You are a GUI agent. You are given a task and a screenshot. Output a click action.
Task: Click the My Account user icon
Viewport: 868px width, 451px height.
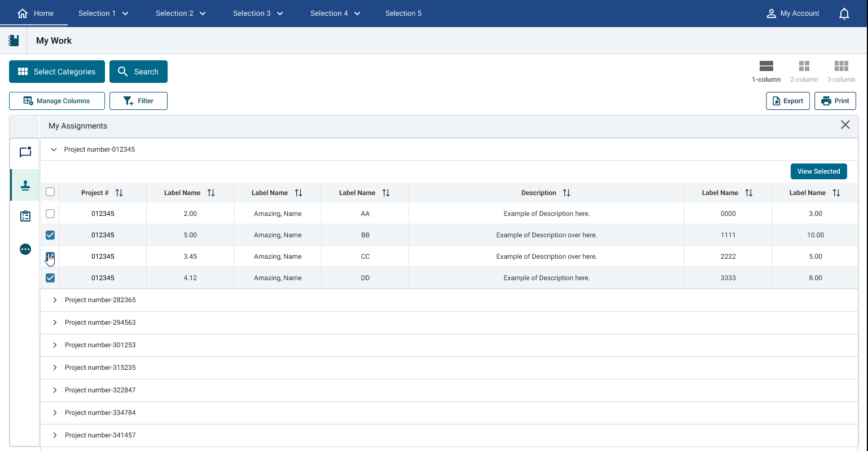click(x=771, y=13)
